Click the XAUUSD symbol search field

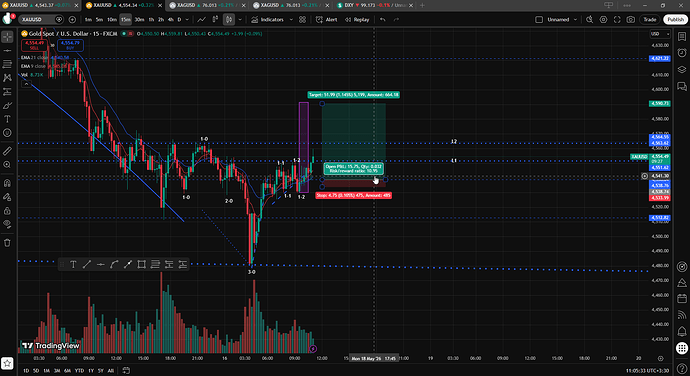point(42,19)
